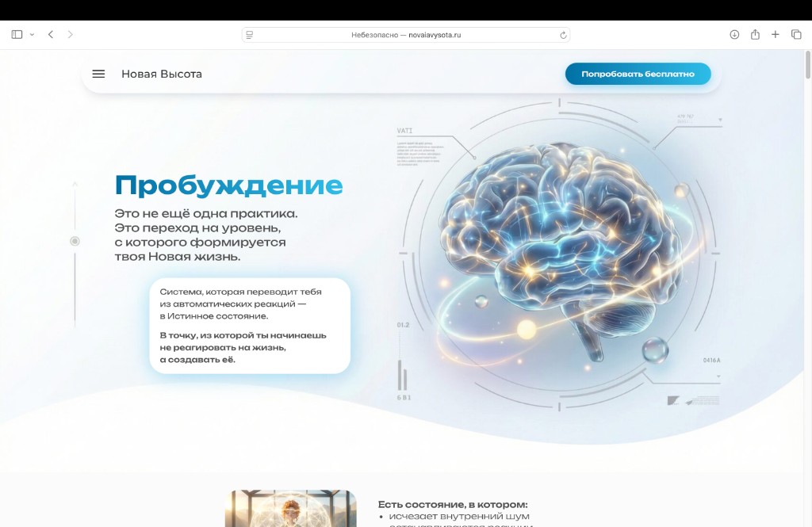Click the text твоя Новая жизнь.
The width and height of the screenshot is (812, 527).
(x=178, y=256)
